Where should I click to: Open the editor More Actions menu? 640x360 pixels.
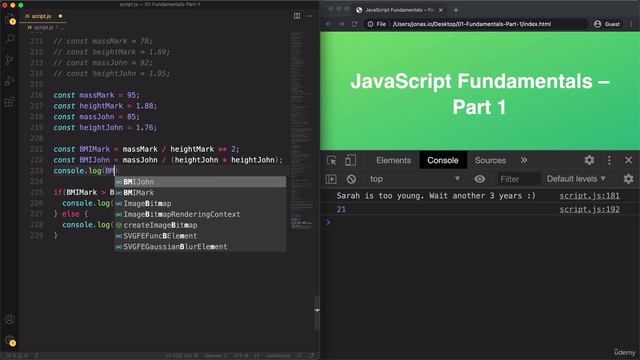[309, 16]
